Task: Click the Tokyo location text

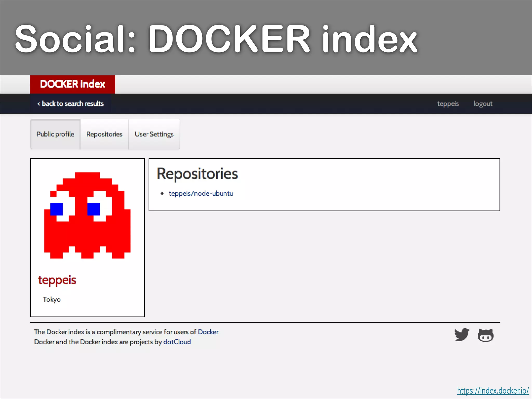Action: click(52, 300)
